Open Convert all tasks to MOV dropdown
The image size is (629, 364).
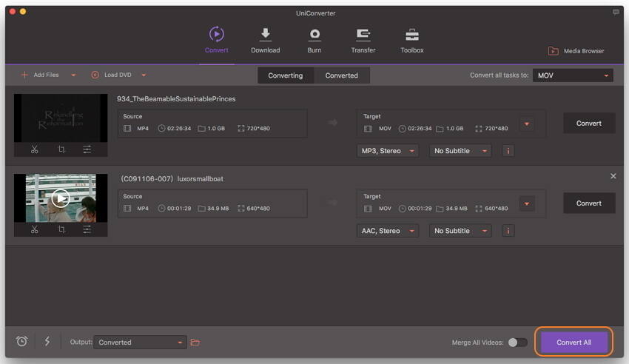tap(573, 75)
